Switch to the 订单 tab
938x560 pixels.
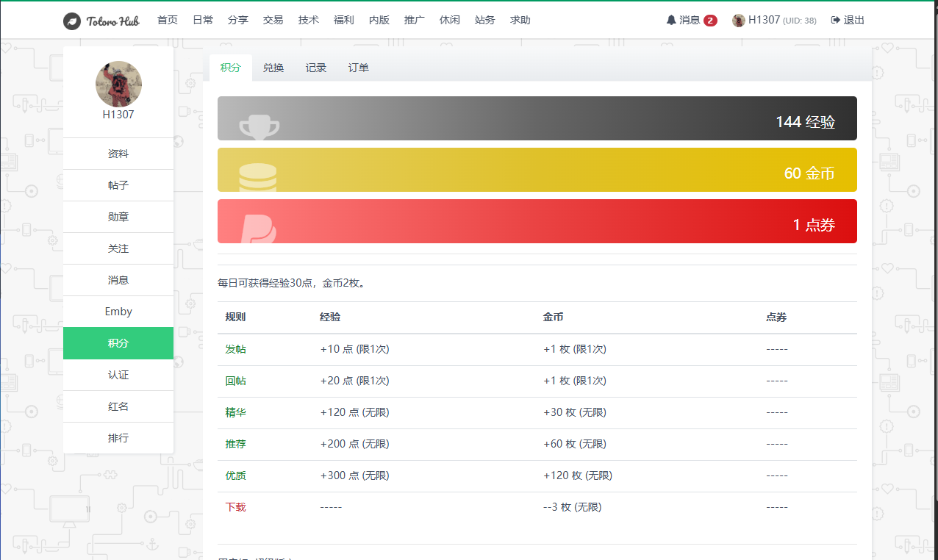tap(359, 68)
